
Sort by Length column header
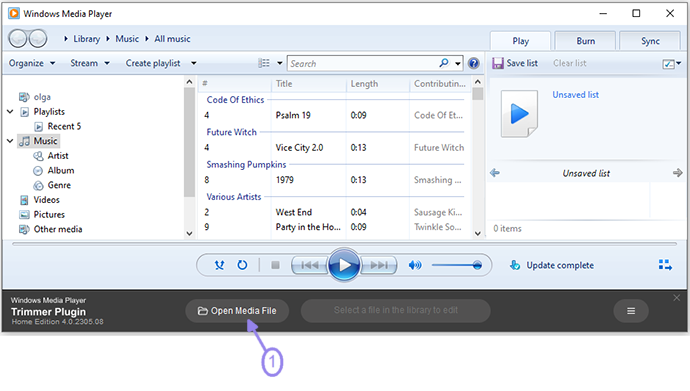(x=378, y=84)
